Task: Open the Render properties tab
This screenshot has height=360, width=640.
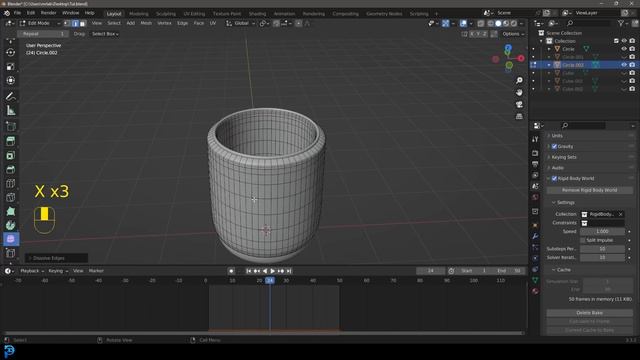Action: point(535,153)
